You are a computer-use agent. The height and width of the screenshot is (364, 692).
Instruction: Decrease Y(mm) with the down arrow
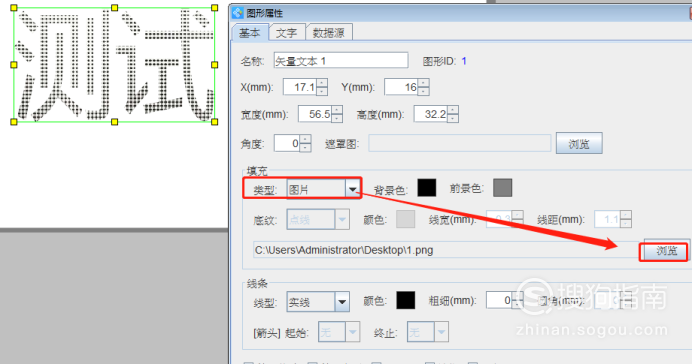[423, 91]
